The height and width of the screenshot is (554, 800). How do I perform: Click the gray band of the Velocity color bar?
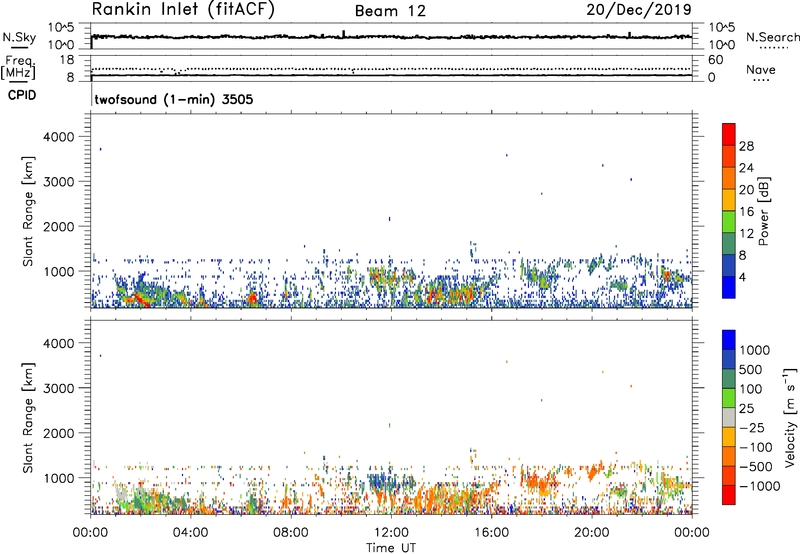click(729, 418)
